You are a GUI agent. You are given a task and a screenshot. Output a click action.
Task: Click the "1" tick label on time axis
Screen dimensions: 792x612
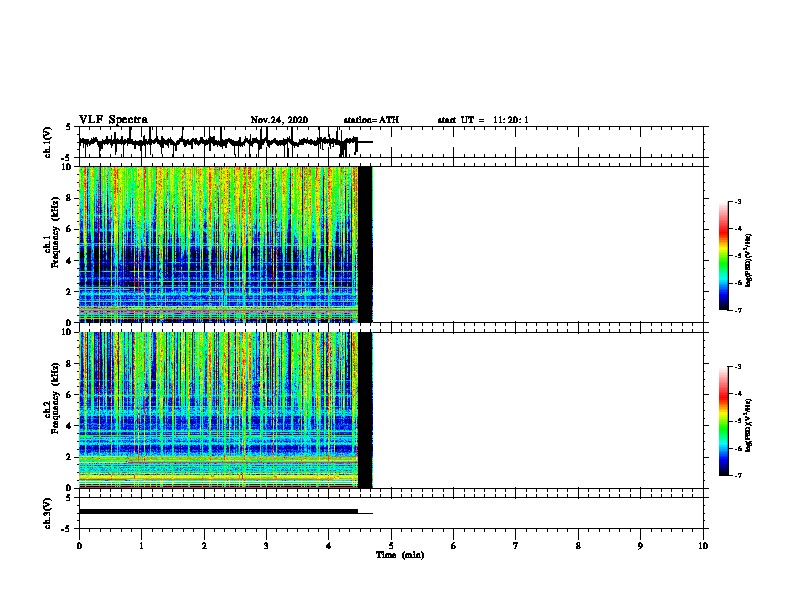point(141,546)
